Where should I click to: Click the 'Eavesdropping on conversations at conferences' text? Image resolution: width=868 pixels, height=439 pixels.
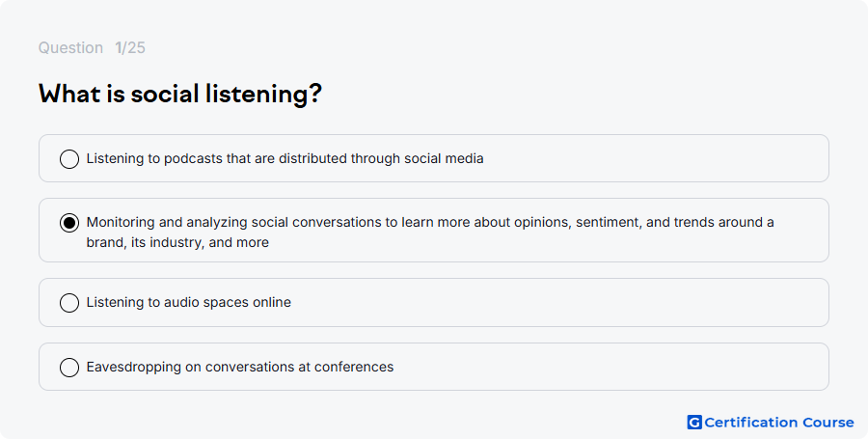click(240, 367)
